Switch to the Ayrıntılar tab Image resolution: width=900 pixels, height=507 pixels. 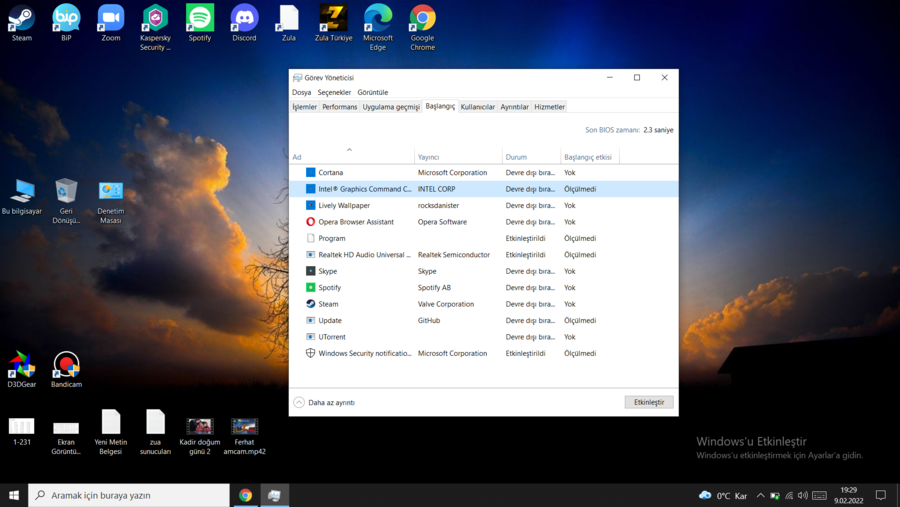click(x=514, y=107)
